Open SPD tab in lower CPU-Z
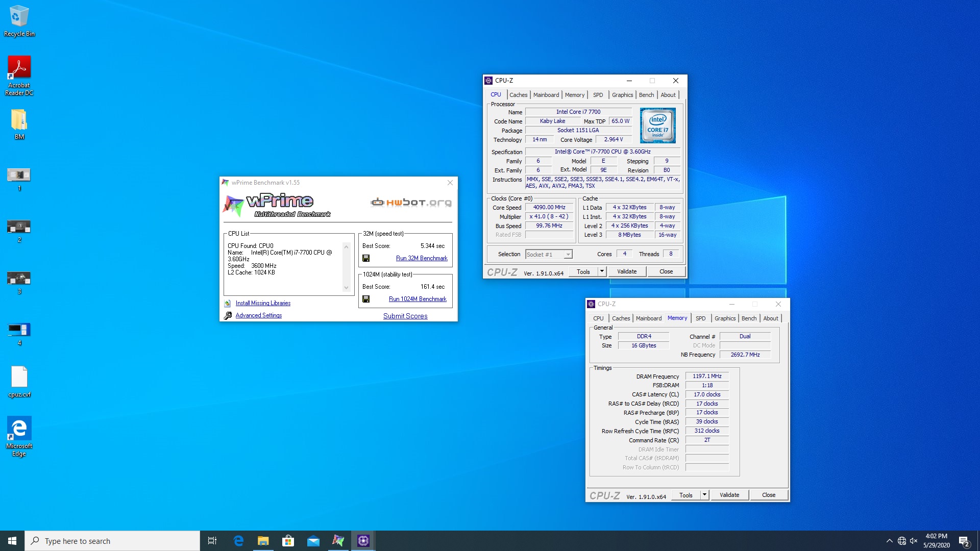Screen dimensions: 980x551 click(701, 318)
